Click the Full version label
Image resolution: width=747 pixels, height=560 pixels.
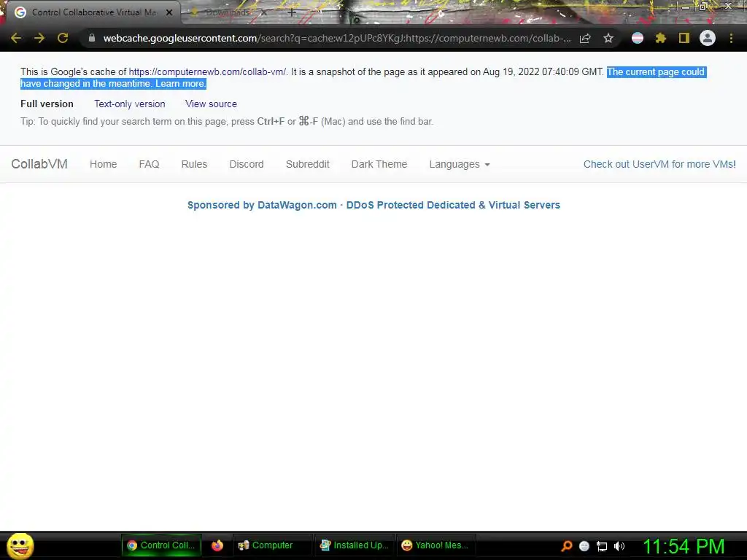[x=47, y=104]
